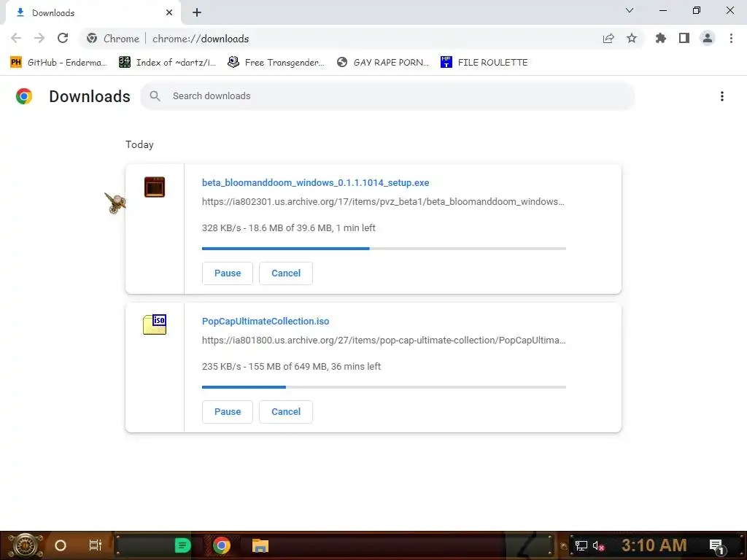
Task: Open the PopCapUltimateCollection.iso link
Action: tap(266, 322)
